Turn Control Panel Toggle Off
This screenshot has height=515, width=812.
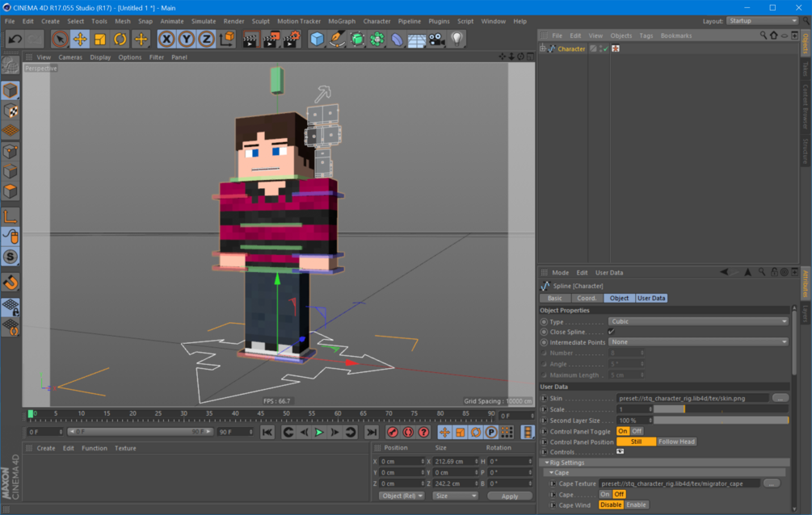(637, 431)
